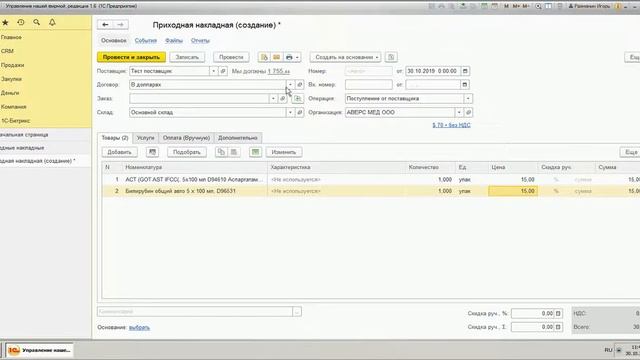Image resolution: width=640 pixels, height=360 pixels.
Task: Click the printer icon
Action: coord(289,57)
